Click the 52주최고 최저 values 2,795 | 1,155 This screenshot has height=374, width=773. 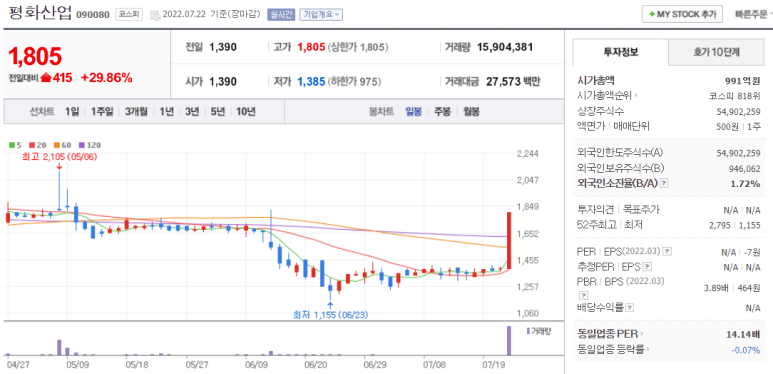pyautogui.click(x=735, y=225)
